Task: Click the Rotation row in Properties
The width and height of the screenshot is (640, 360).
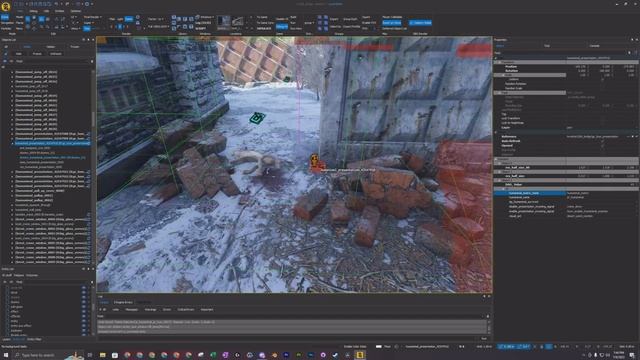Action: pyautogui.click(x=566, y=71)
